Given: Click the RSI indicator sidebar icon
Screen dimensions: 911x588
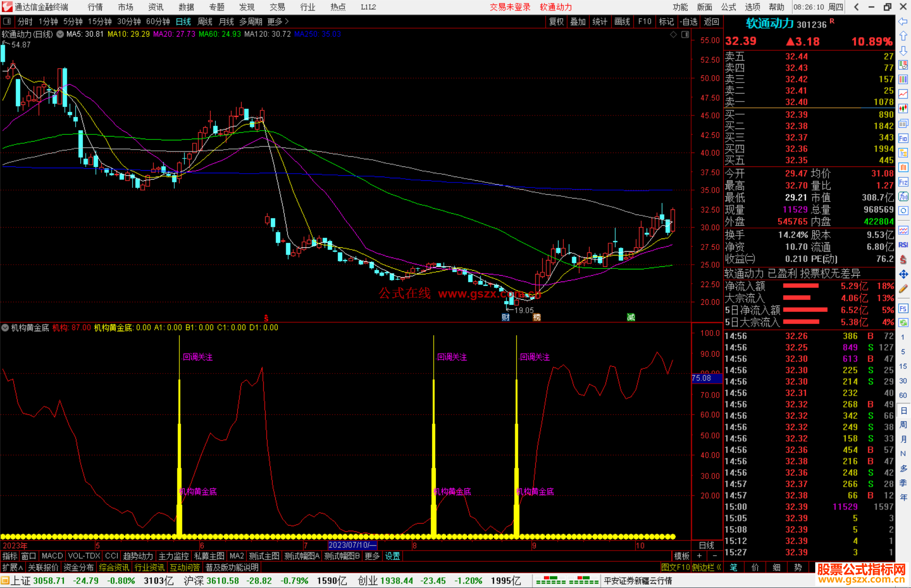Looking at the screenshot, I should point(903,245).
